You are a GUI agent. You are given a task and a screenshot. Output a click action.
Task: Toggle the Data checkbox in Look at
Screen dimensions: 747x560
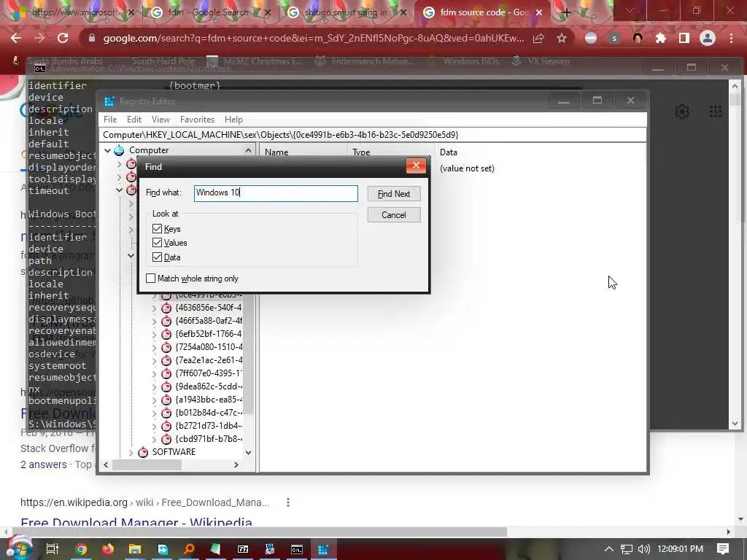pos(158,257)
